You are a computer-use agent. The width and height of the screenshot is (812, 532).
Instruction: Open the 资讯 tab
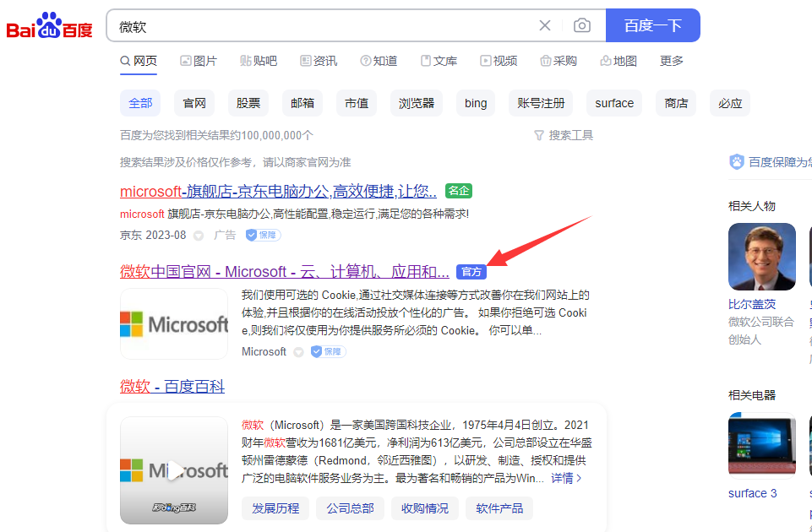tap(319, 61)
